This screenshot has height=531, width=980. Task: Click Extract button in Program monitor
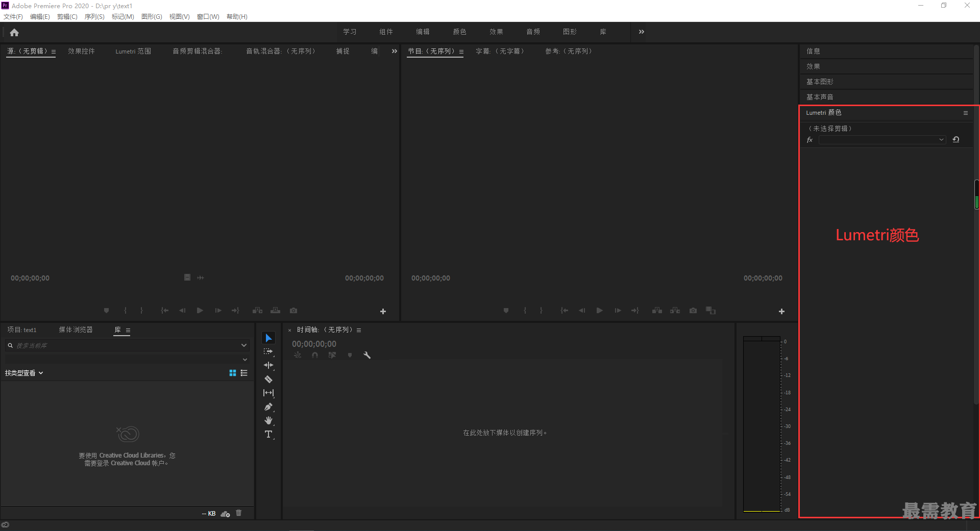click(675, 310)
